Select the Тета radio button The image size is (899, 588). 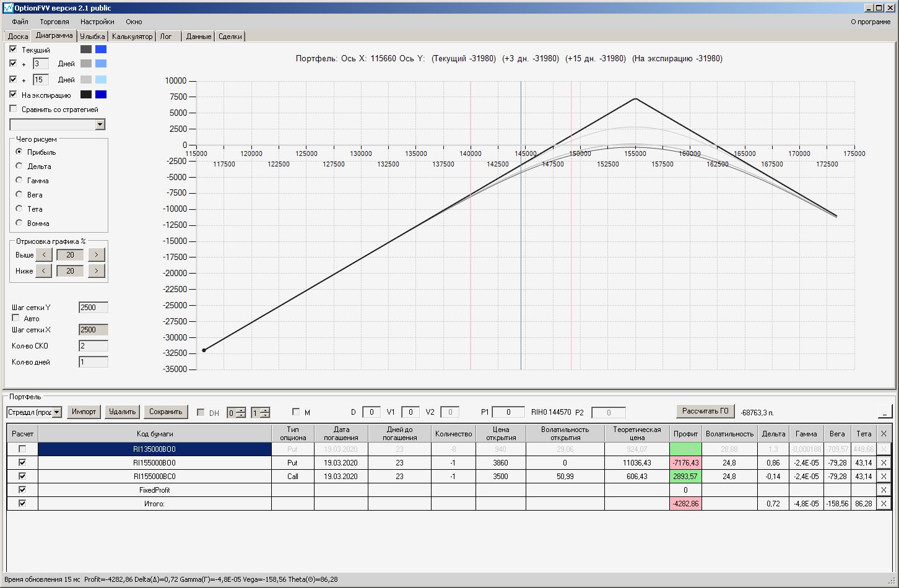pos(19,209)
